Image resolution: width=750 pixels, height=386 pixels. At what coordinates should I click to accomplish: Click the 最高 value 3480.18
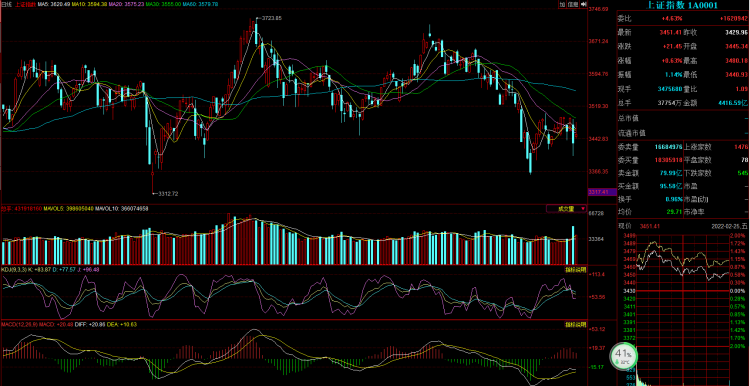point(737,61)
